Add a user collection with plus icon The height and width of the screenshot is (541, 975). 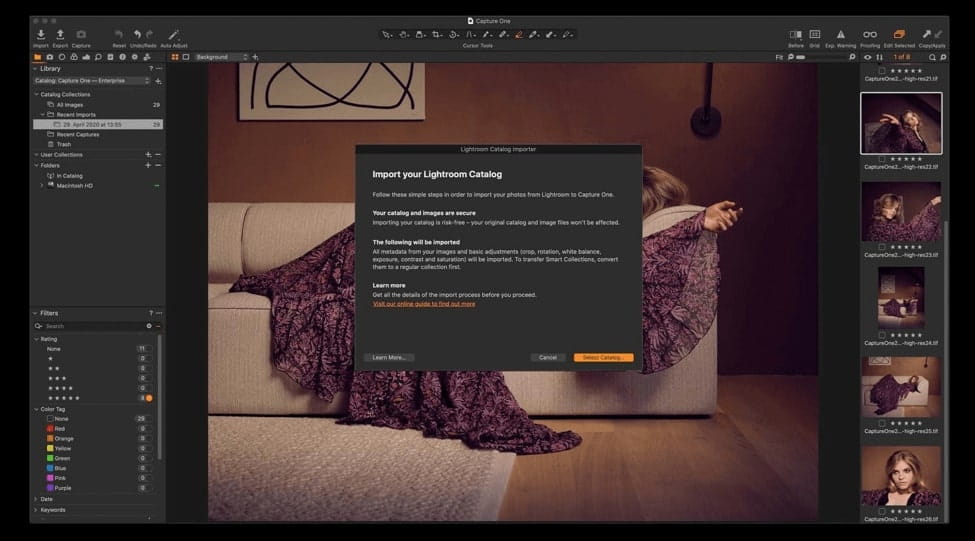(x=148, y=155)
